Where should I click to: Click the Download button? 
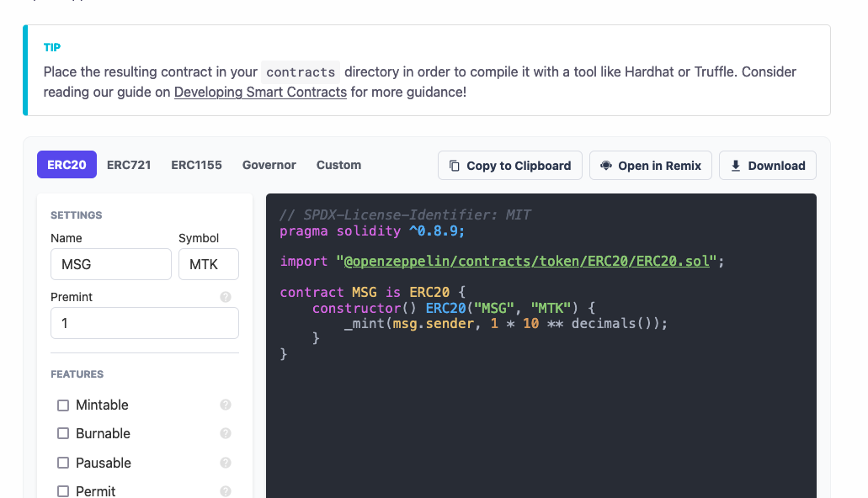coord(768,166)
